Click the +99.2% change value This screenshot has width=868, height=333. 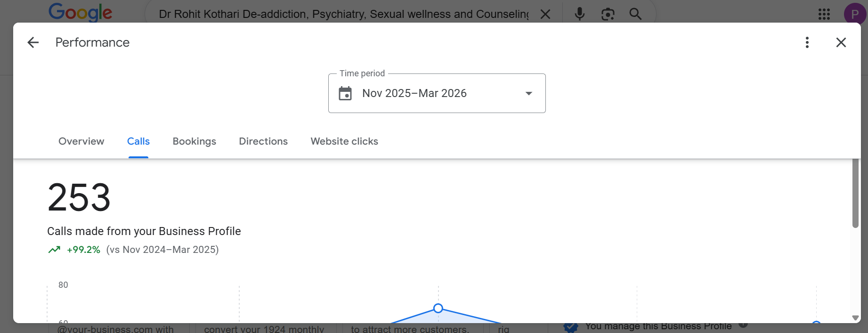(83, 250)
